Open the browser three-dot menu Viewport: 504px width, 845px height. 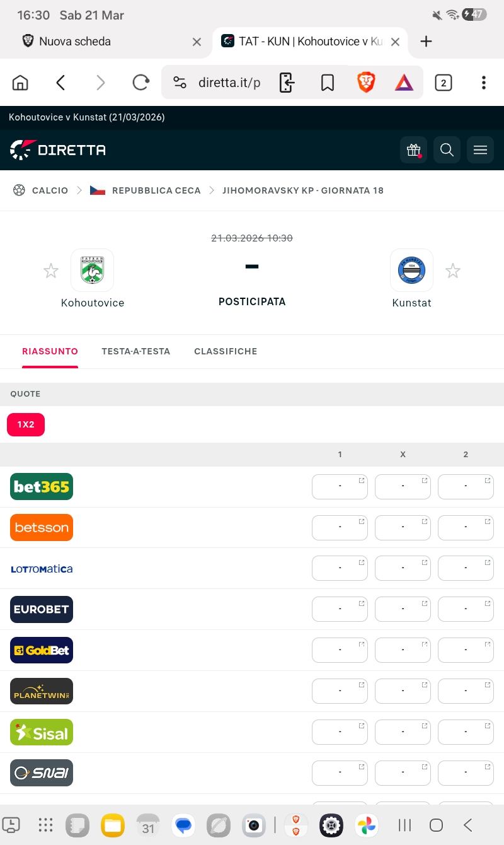pyautogui.click(x=483, y=83)
